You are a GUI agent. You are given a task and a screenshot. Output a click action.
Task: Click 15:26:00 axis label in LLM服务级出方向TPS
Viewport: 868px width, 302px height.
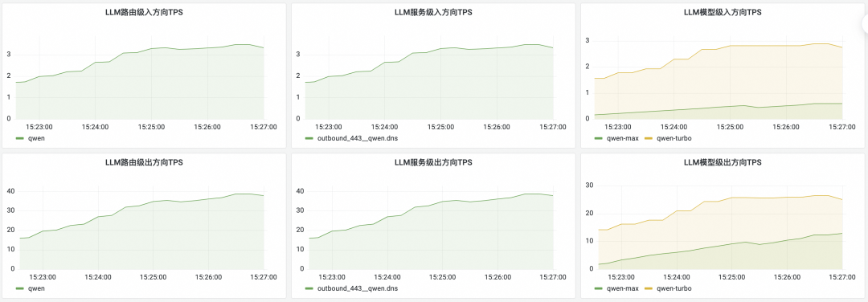pos(497,277)
